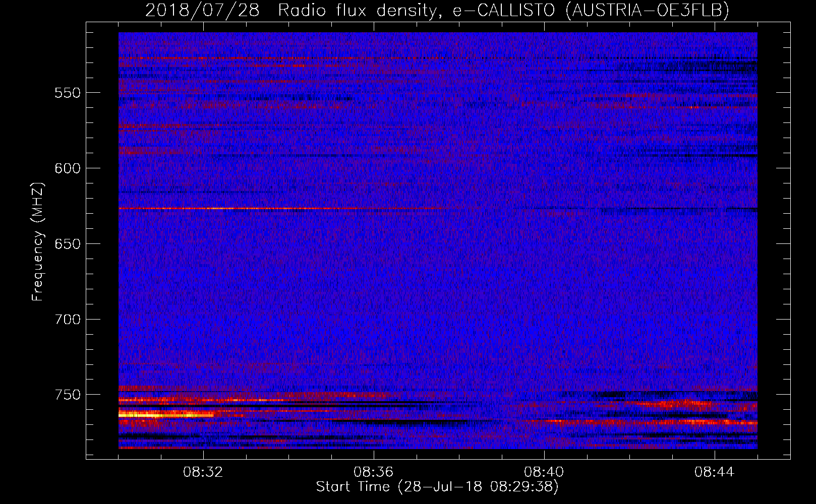Click the 600 frequency tick label
This screenshot has width=816, height=504.
pos(68,168)
